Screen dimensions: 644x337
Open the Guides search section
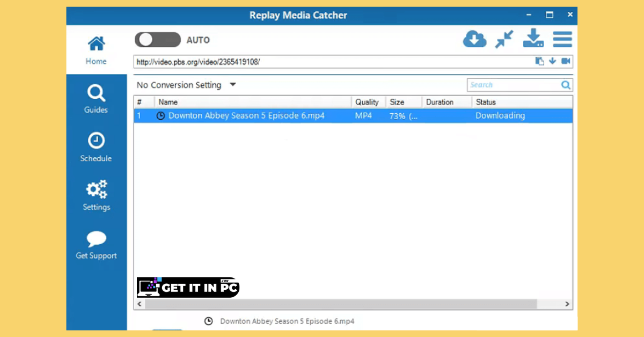96,99
